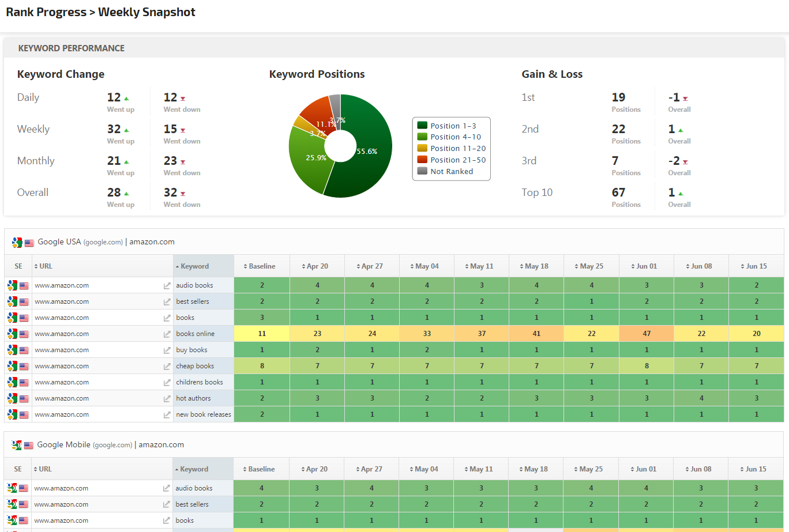Open external link icon for hot authors

click(x=167, y=398)
